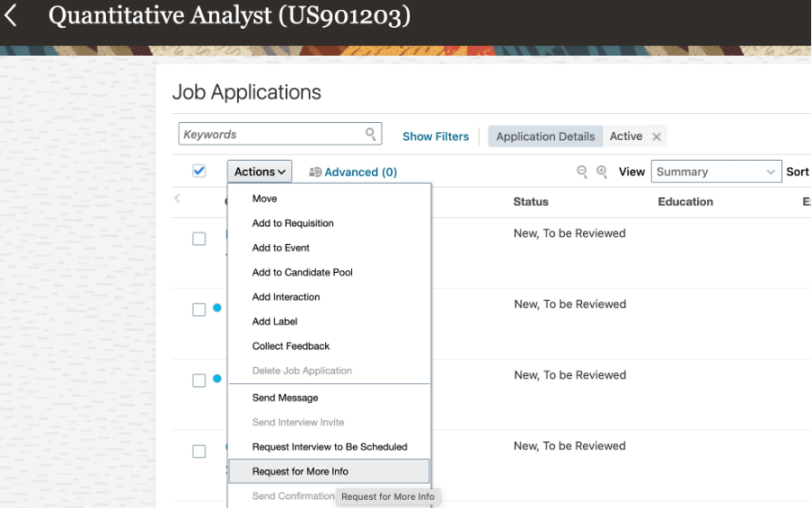Viewport: 812px width, 508px height.
Task: Open the Advanced (0) link
Action: click(x=360, y=172)
